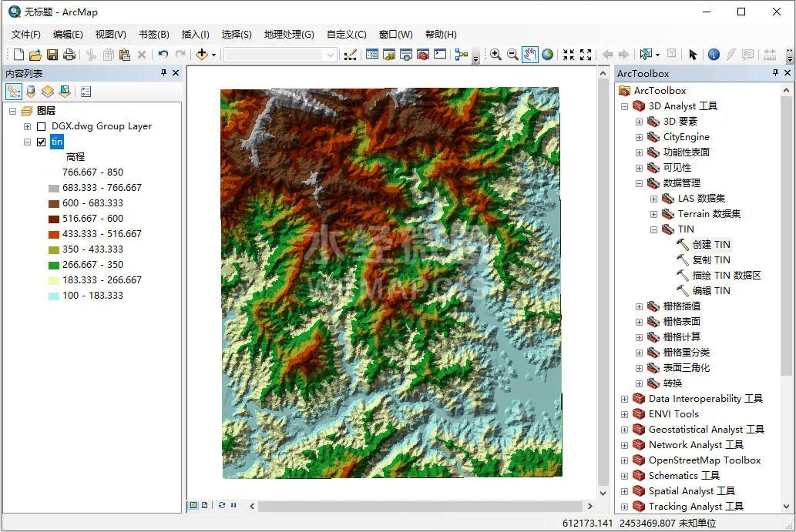
Task: Click the Save icon on the toolbar
Action: click(x=51, y=54)
